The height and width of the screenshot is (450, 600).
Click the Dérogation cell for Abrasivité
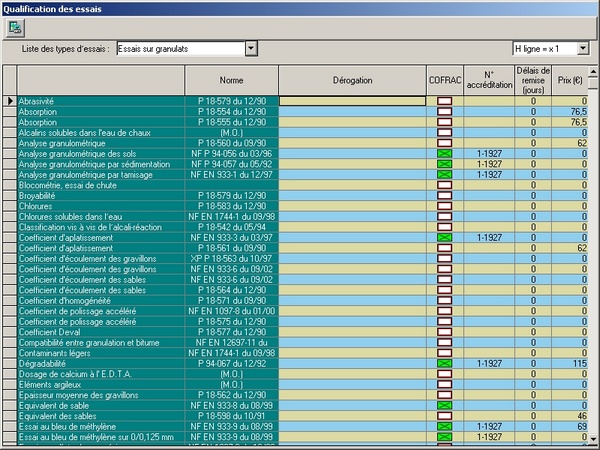click(x=351, y=101)
